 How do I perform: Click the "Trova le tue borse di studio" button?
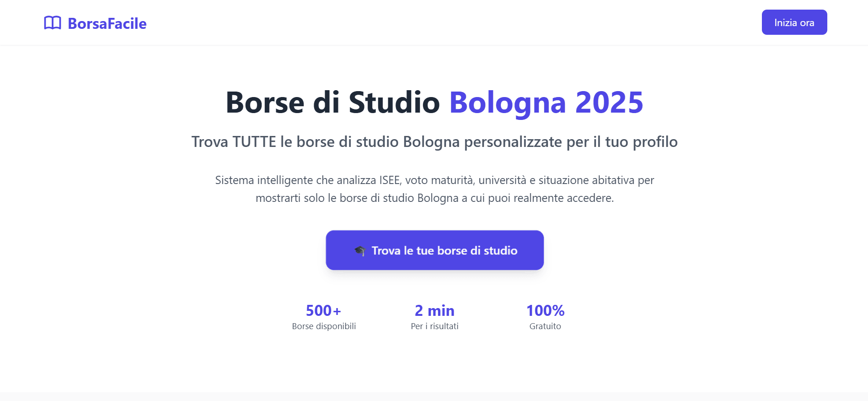coord(434,250)
